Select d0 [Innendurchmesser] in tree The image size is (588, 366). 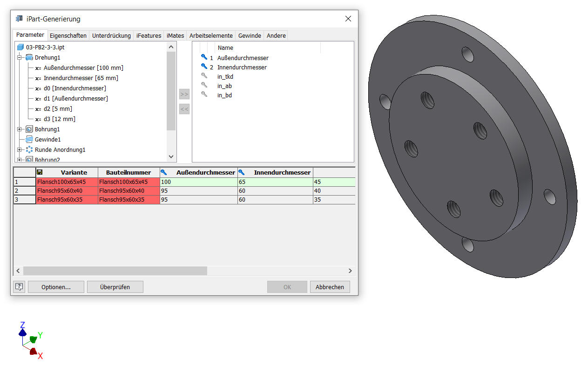74,88
